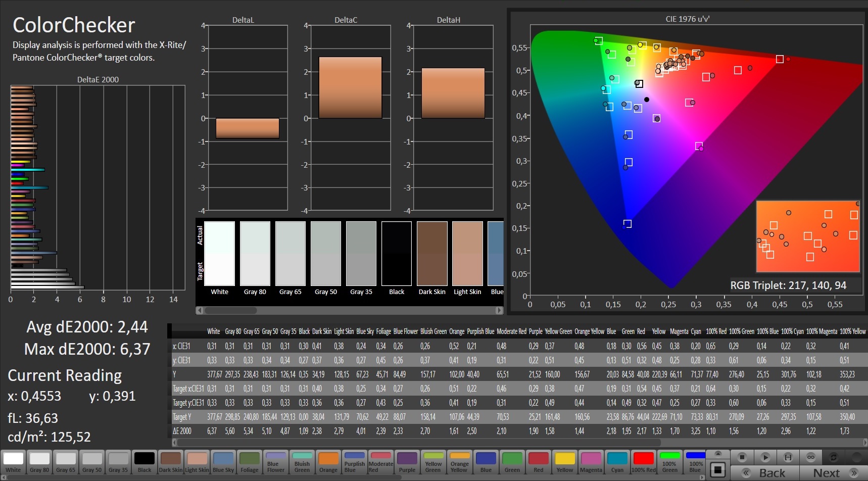
Task: Expand panel with small up-arrow button
Action: pyautogui.click(x=717, y=453)
